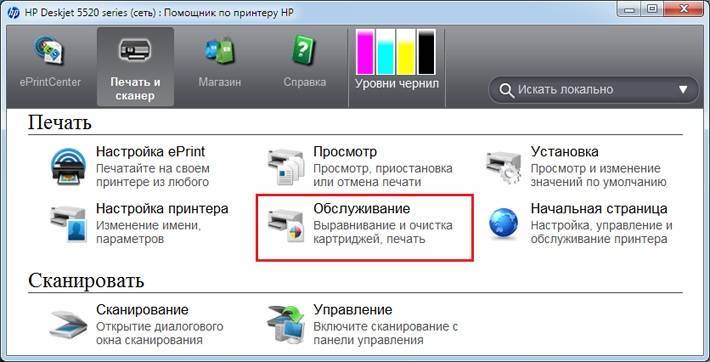Viewport: 710px width, 362px height.
Task: Maximize the HP printer assistant window
Action: pos(652,8)
